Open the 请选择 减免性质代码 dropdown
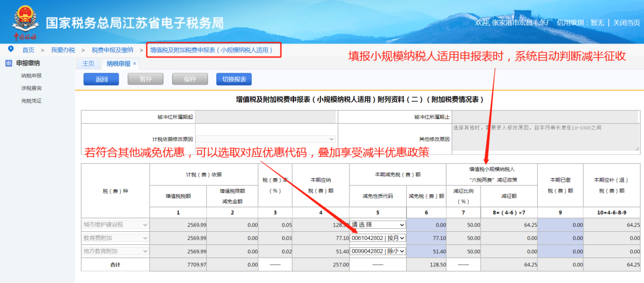644x283 pixels. coord(378,225)
